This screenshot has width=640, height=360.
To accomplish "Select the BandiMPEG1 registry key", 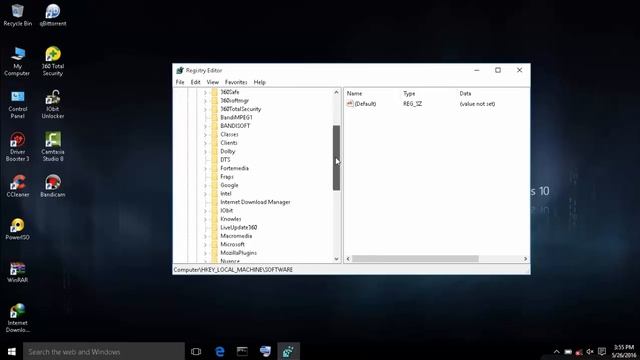I will click(236, 118).
